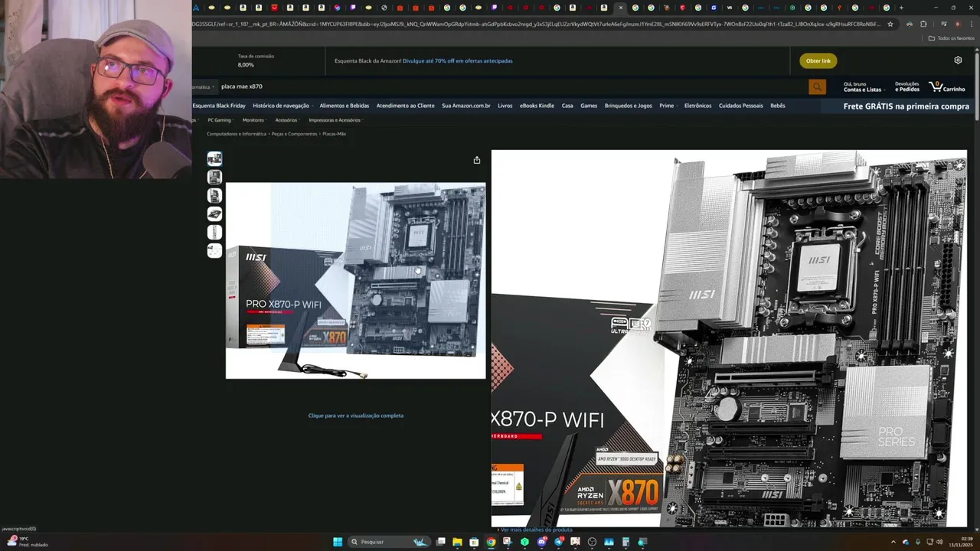The height and width of the screenshot is (551, 980).
Task: Open 'Divulgue até 70% off' offer link
Action: 458,60
